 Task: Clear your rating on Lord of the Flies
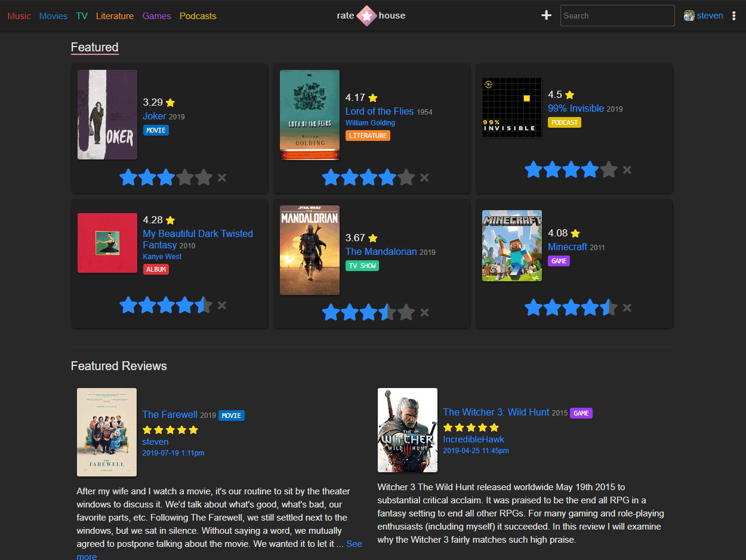424,177
